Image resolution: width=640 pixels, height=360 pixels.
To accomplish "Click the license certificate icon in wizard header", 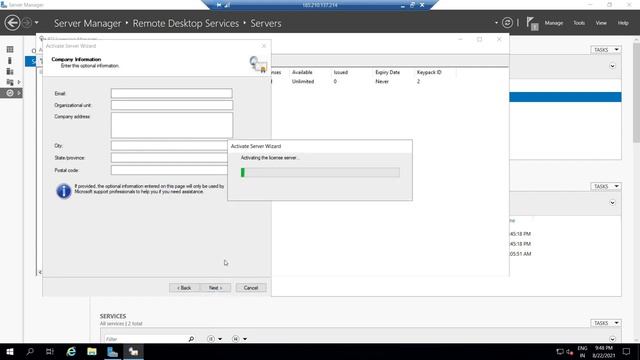I will point(258,64).
